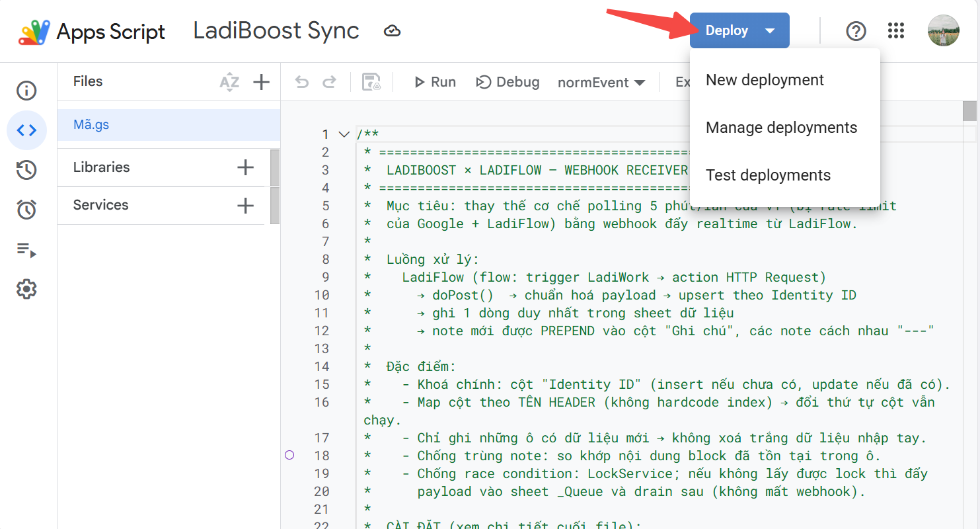The image size is (980, 529).
Task: Click the Redo arrow in the toolbar
Action: pyautogui.click(x=329, y=82)
